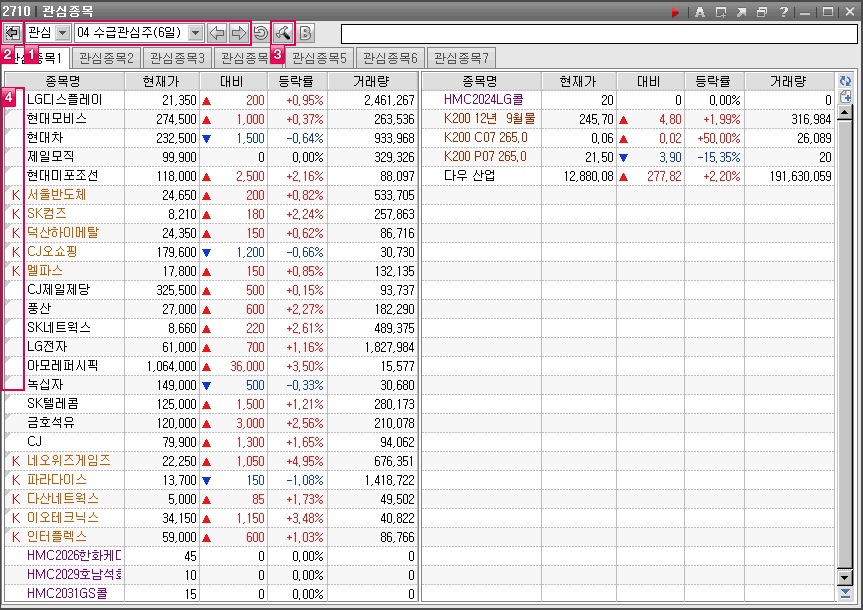Switch to 관심종목6 tab

pyautogui.click(x=391, y=58)
